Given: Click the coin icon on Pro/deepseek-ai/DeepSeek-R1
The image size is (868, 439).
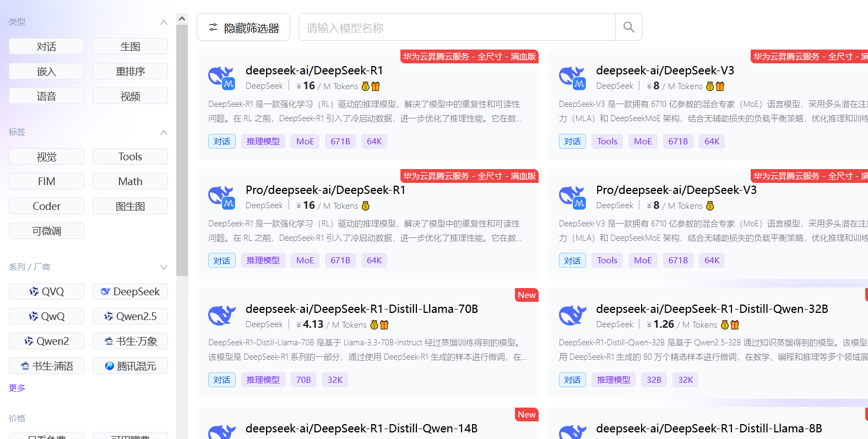Looking at the screenshot, I should click(x=366, y=206).
